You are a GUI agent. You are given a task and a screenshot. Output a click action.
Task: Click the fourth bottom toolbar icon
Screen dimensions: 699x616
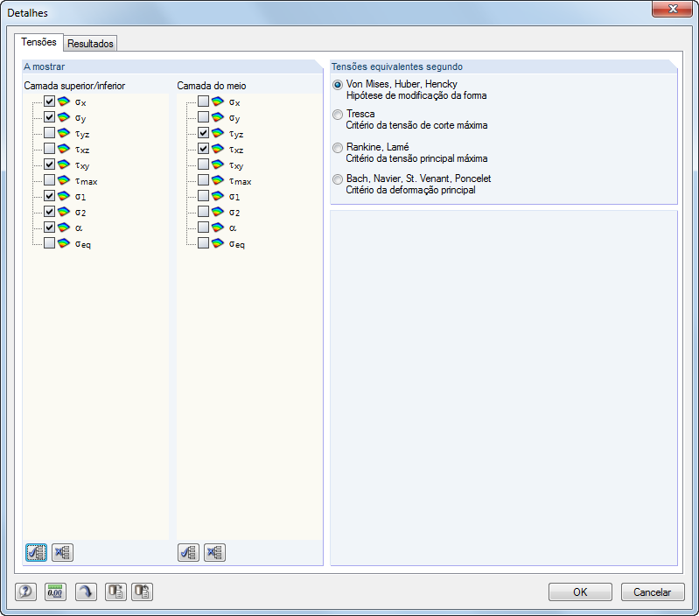tap(115, 591)
